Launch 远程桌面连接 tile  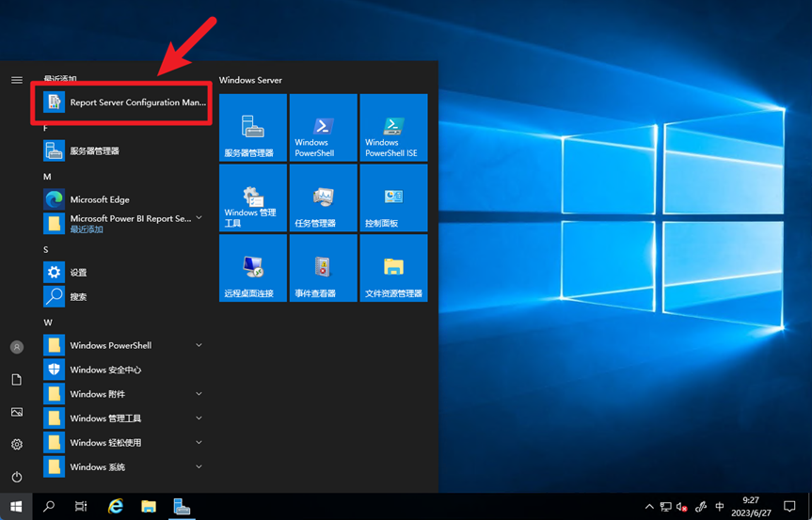252,269
